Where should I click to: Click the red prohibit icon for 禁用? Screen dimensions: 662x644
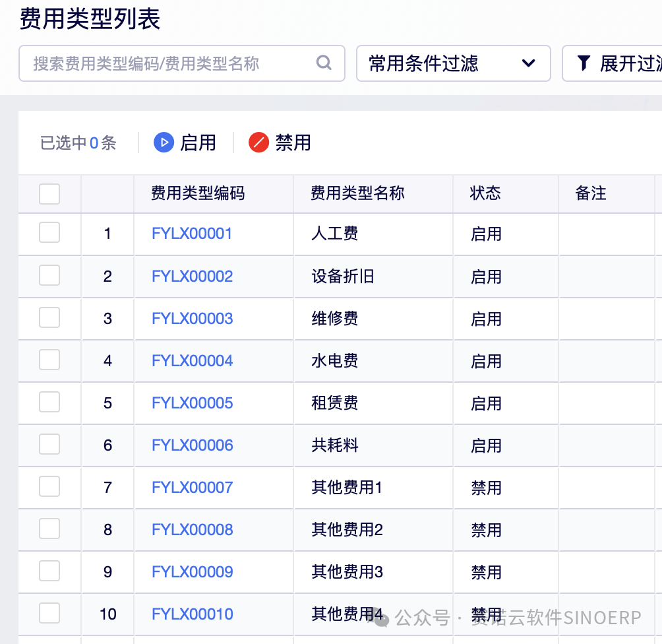point(258,143)
